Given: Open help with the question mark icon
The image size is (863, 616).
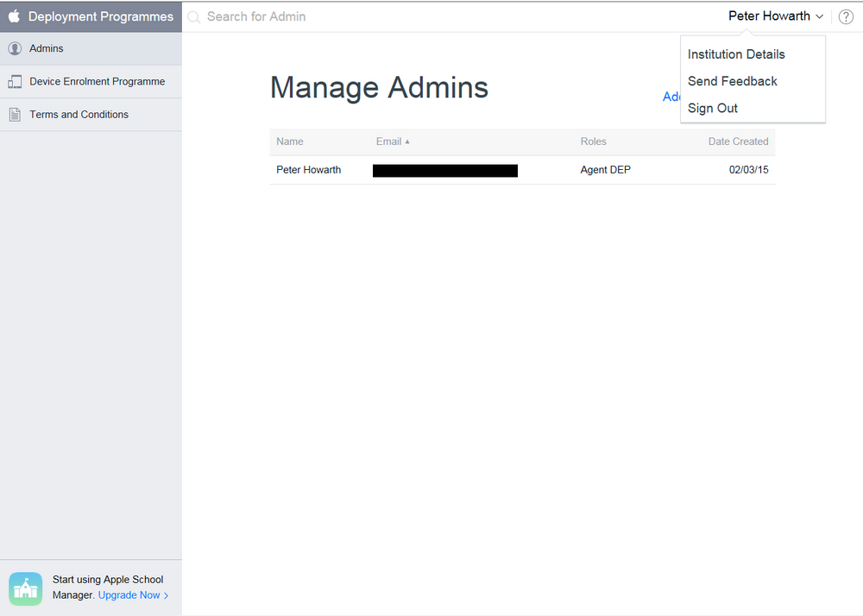Looking at the screenshot, I should pyautogui.click(x=846, y=17).
